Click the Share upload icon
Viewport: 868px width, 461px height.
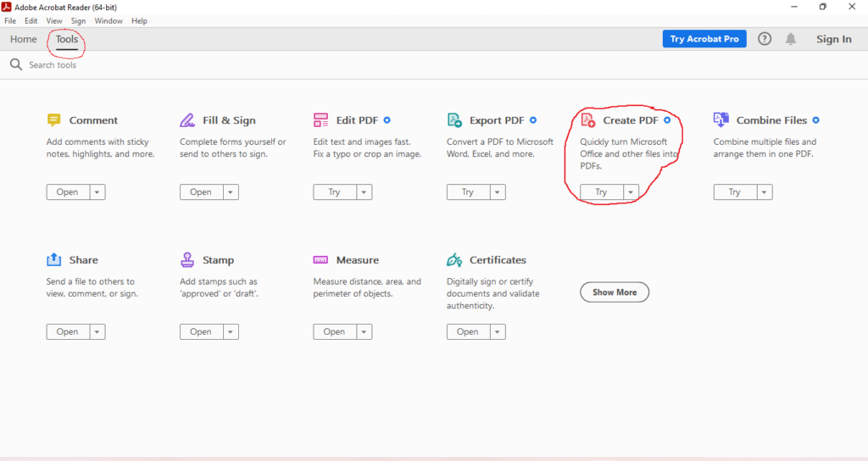tap(53, 259)
